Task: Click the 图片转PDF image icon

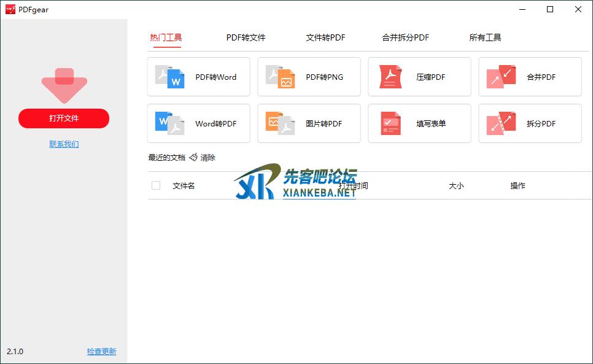Action: [x=280, y=123]
